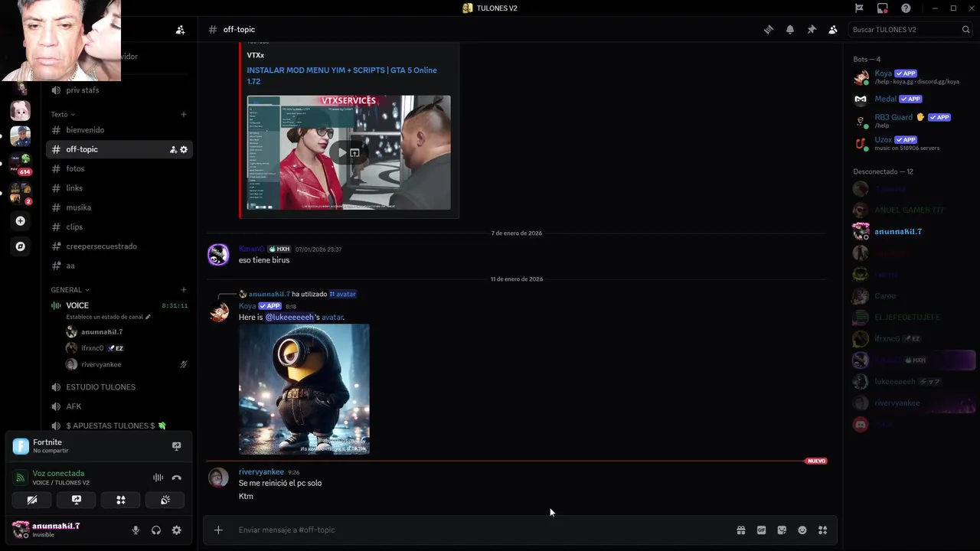Viewport: 980px width, 551px height.
Task: Open the invite people icon above channel list
Action: point(181,30)
